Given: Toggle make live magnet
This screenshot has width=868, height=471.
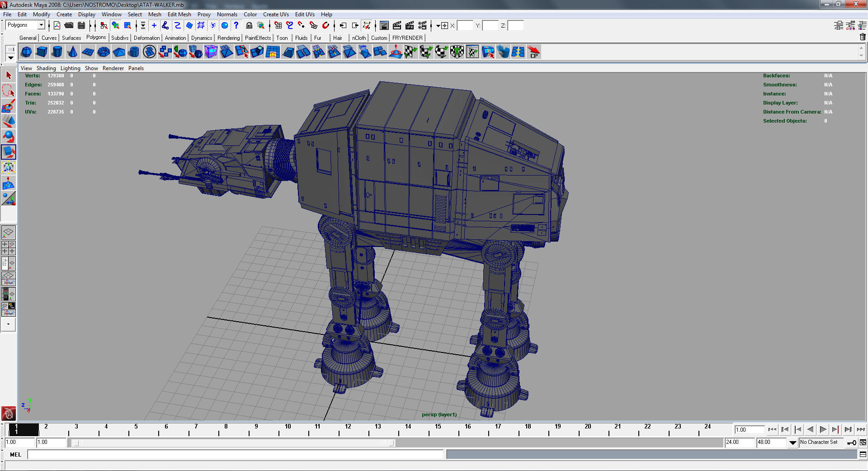Looking at the screenshot, I should (x=325, y=25).
